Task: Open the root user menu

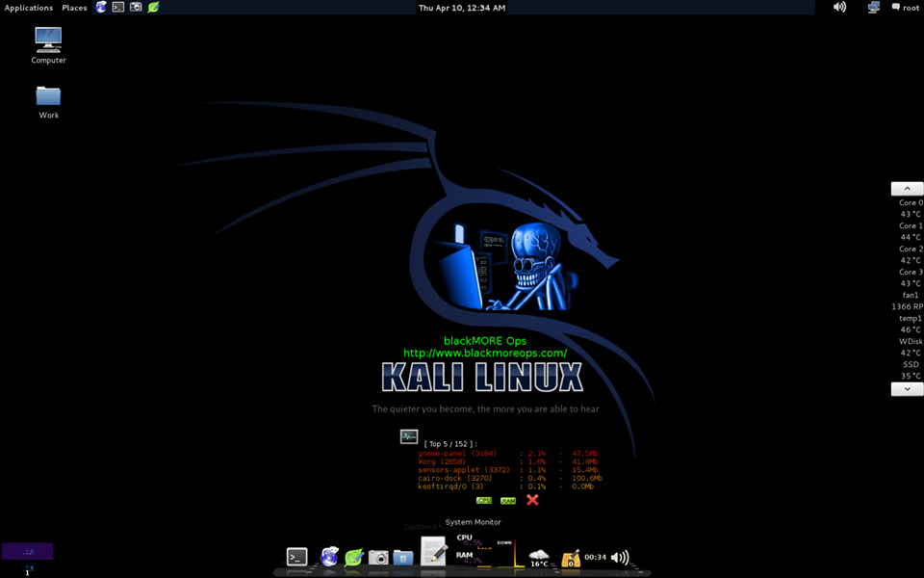Action: click(905, 8)
